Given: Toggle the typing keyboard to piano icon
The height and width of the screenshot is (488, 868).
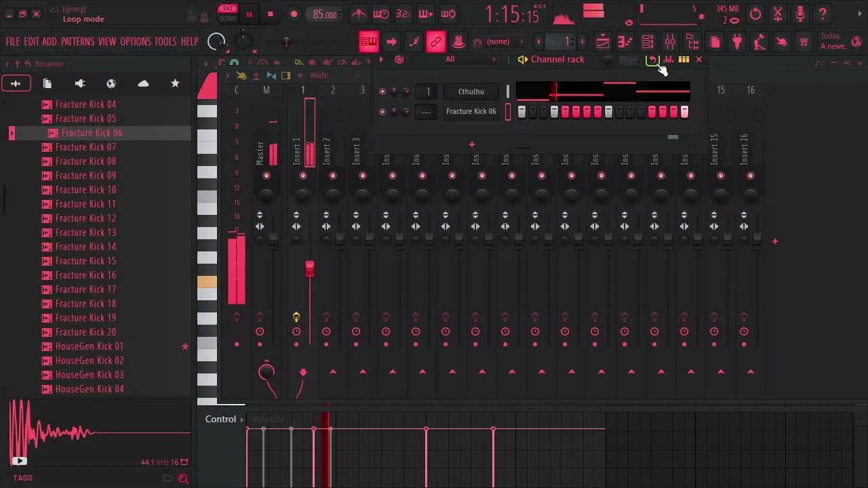Looking at the screenshot, I should pos(369,41).
